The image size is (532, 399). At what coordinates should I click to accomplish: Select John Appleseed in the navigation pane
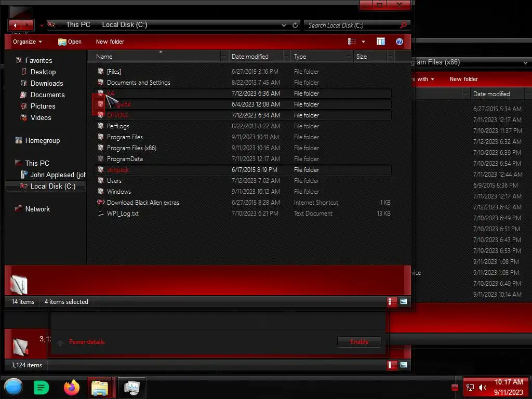point(52,175)
